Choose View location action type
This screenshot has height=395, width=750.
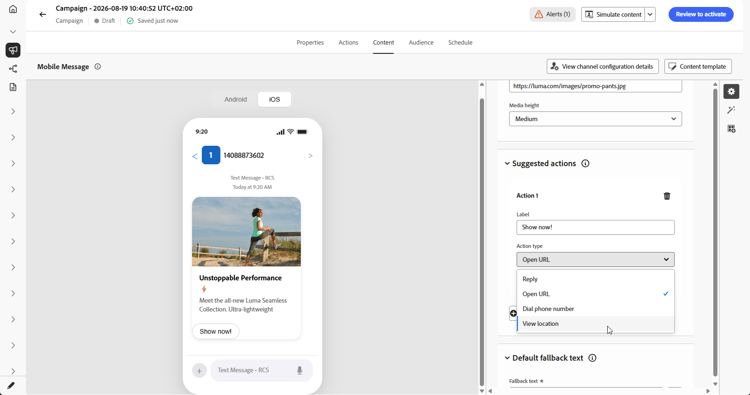(x=595, y=323)
